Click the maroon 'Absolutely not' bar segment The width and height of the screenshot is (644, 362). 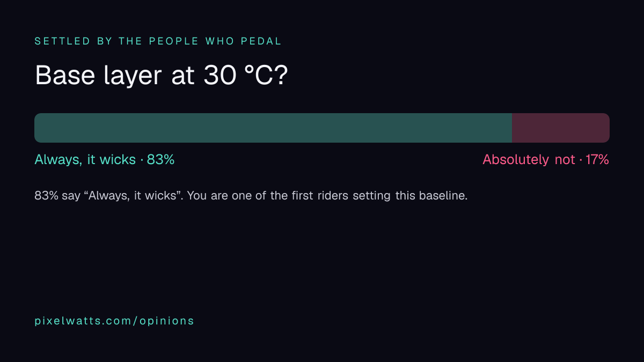[x=561, y=128]
